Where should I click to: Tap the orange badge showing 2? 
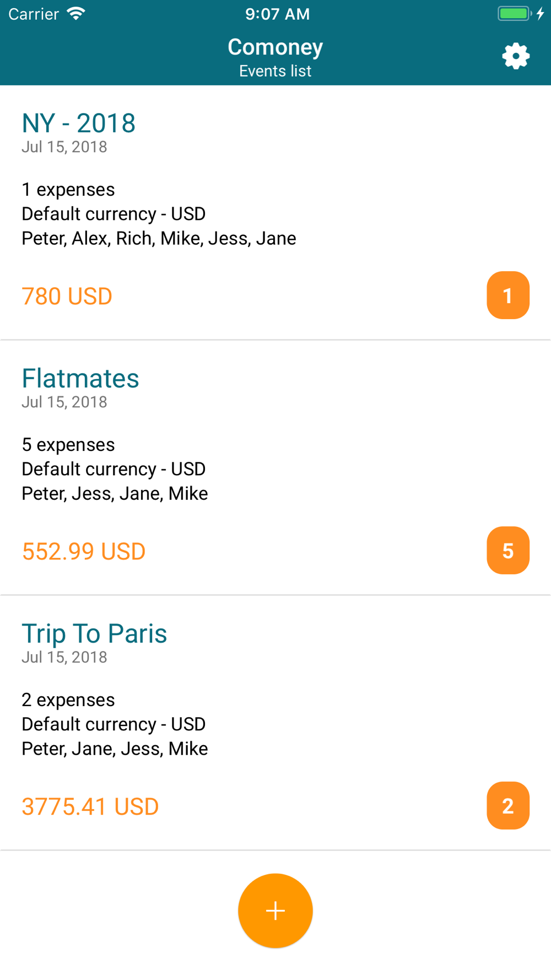coord(508,806)
